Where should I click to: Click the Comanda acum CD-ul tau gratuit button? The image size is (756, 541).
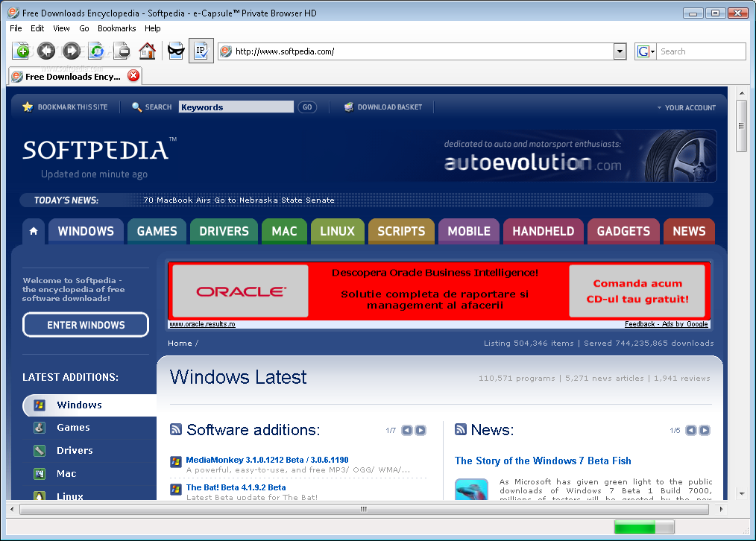point(637,291)
